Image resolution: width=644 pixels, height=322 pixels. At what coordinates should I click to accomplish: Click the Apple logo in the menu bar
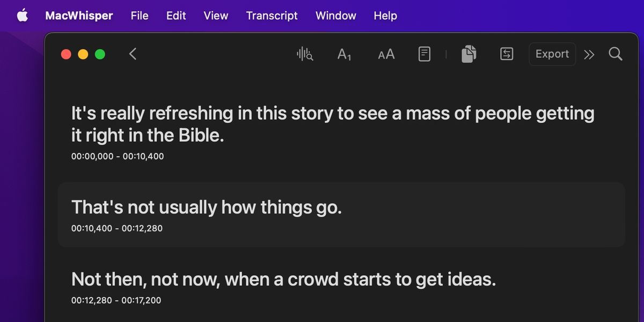(22, 15)
